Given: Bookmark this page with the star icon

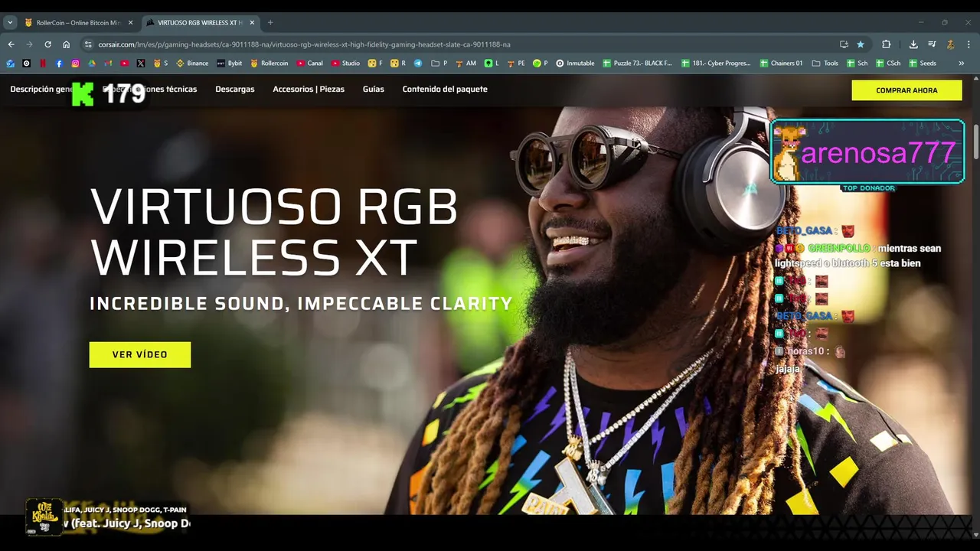Looking at the screenshot, I should 861,44.
